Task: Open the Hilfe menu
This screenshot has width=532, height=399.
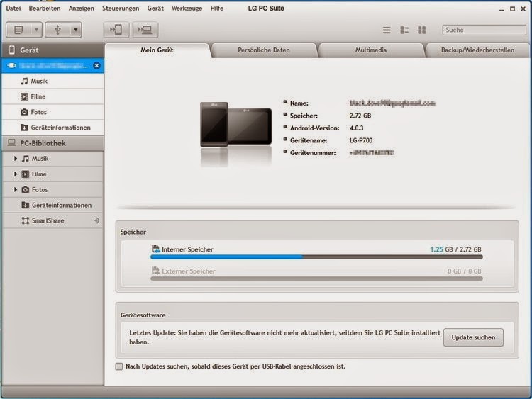Action: pos(217,8)
